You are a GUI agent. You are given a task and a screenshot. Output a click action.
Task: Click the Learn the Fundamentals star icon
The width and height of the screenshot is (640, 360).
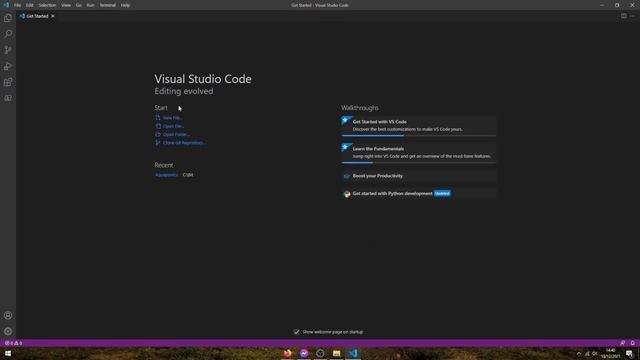point(347,148)
